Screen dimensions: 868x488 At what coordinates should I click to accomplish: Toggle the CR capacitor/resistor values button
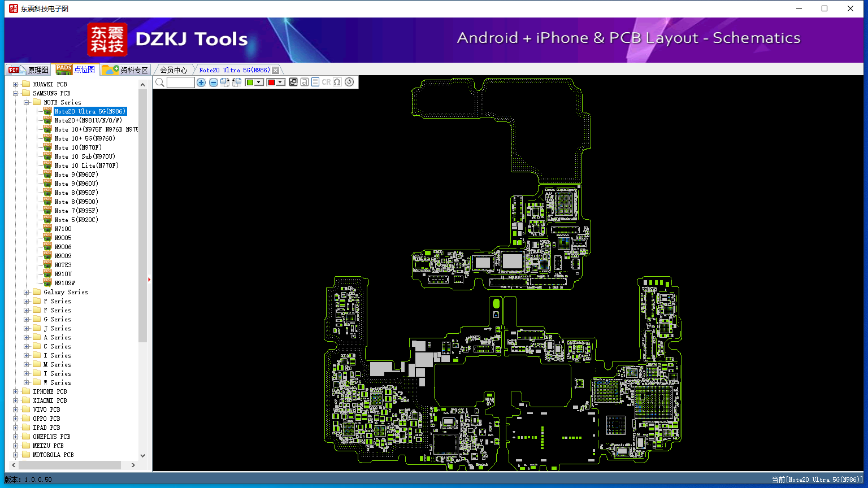tap(327, 82)
